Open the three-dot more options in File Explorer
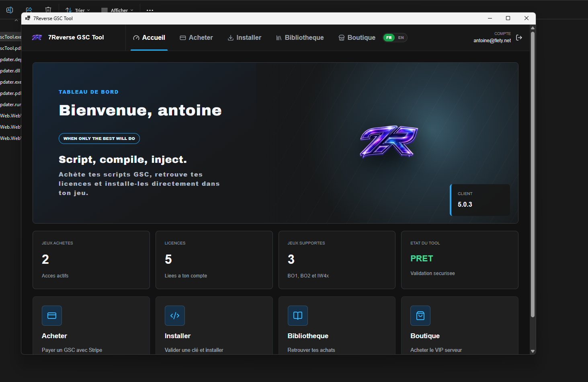 pyautogui.click(x=150, y=10)
